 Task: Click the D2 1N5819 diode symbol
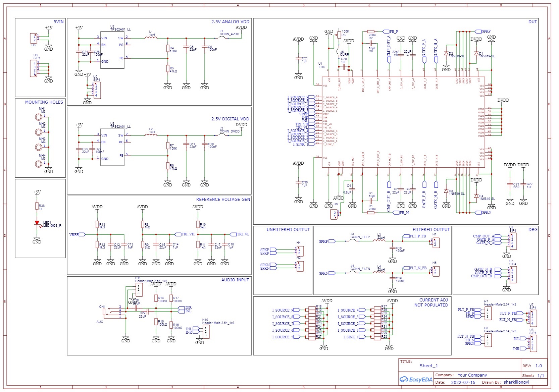(446, 54)
